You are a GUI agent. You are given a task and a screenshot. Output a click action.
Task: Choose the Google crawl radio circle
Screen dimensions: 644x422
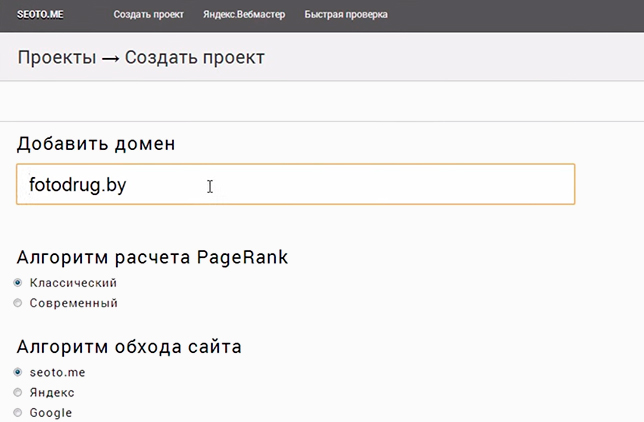coord(18,412)
